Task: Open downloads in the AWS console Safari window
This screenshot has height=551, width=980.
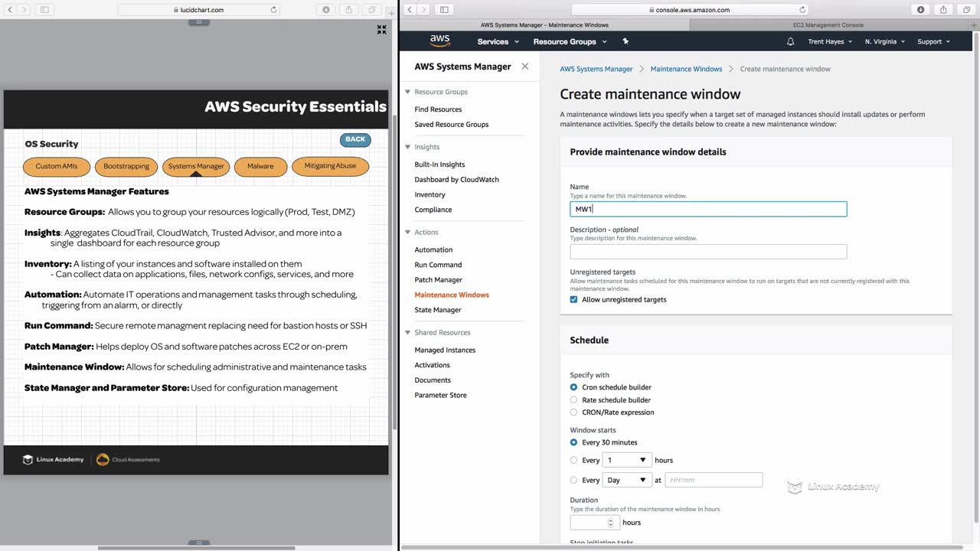Action: coord(921,10)
